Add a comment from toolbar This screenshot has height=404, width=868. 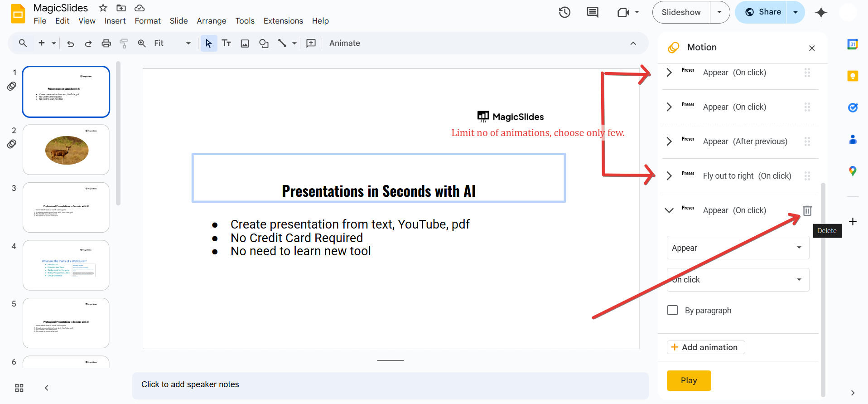click(311, 43)
